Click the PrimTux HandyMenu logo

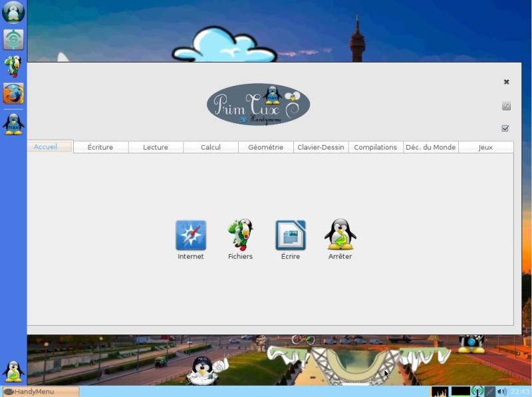click(x=258, y=104)
